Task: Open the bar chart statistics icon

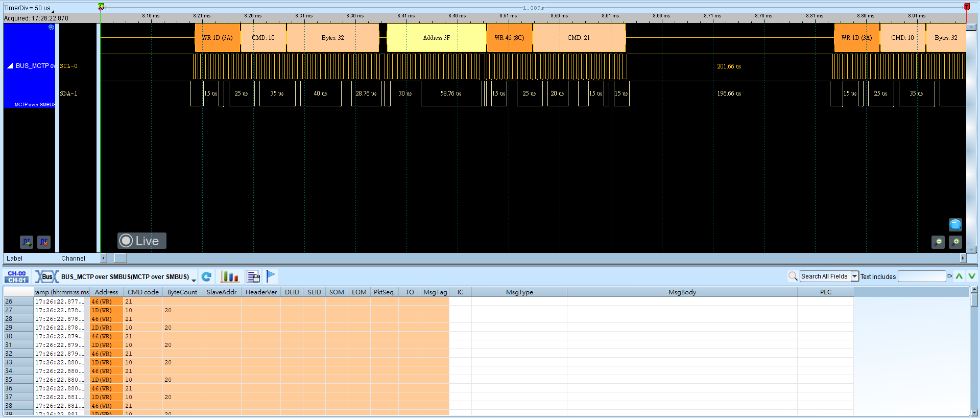Action: [x=229, y=276]
